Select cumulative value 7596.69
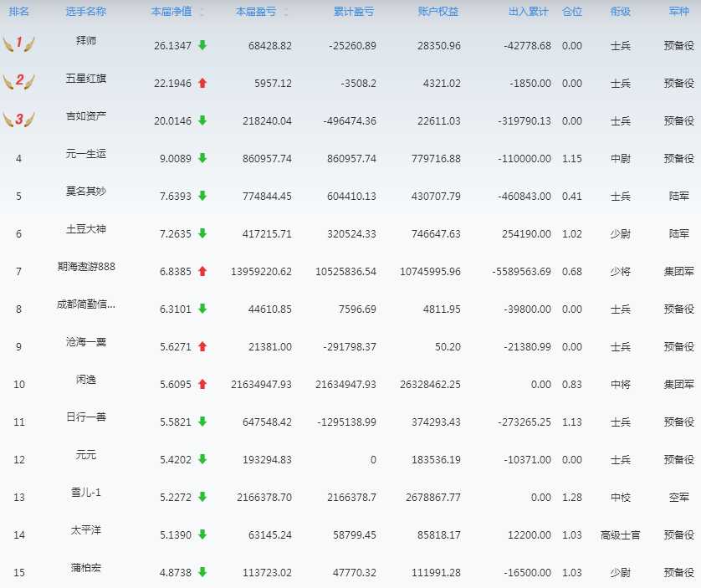 click(x=357, y=309)
